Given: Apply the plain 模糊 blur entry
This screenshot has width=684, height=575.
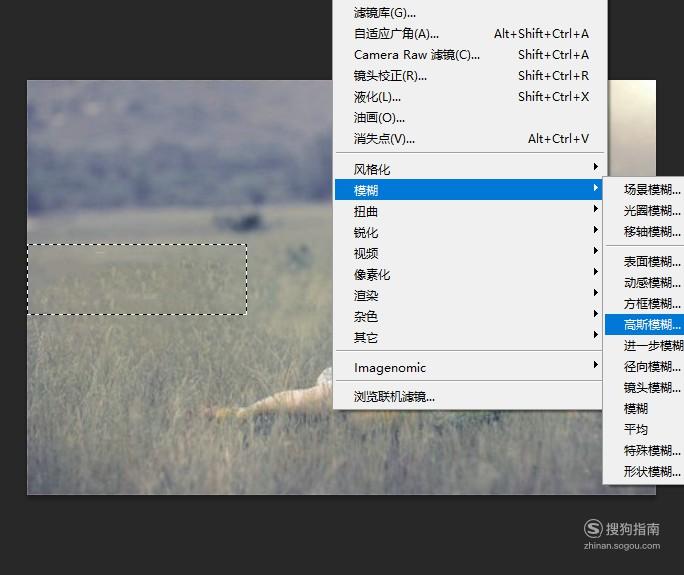Looking at the screenshot, I should coord(644,408).
